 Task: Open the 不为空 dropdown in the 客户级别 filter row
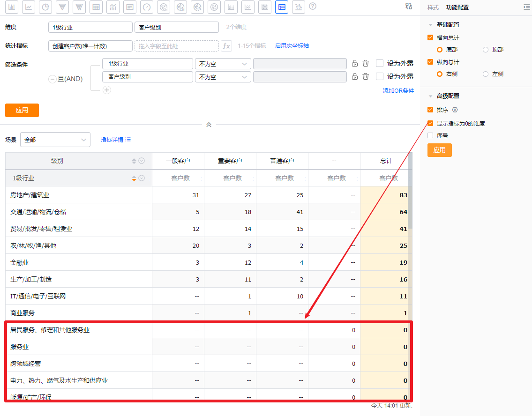pyautogui.click(x=223, y=77)
